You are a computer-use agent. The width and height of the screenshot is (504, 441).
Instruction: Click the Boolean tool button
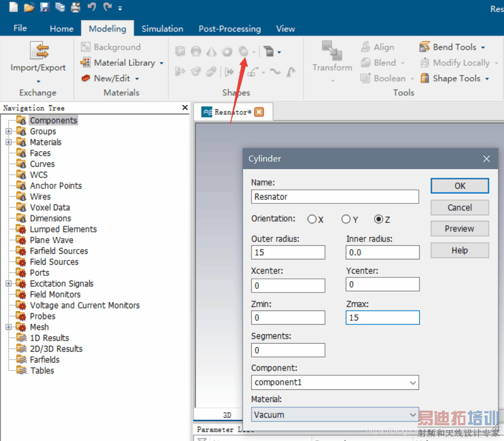387,78
